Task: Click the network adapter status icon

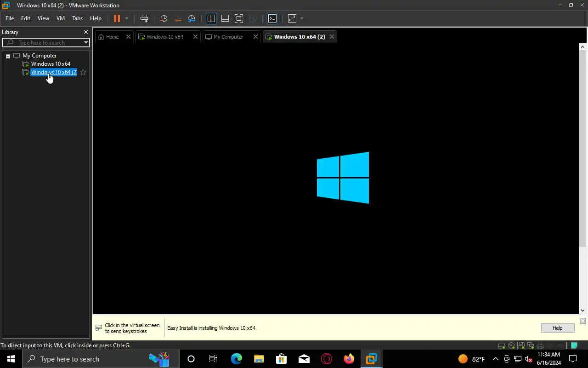Action: [531, 345]
